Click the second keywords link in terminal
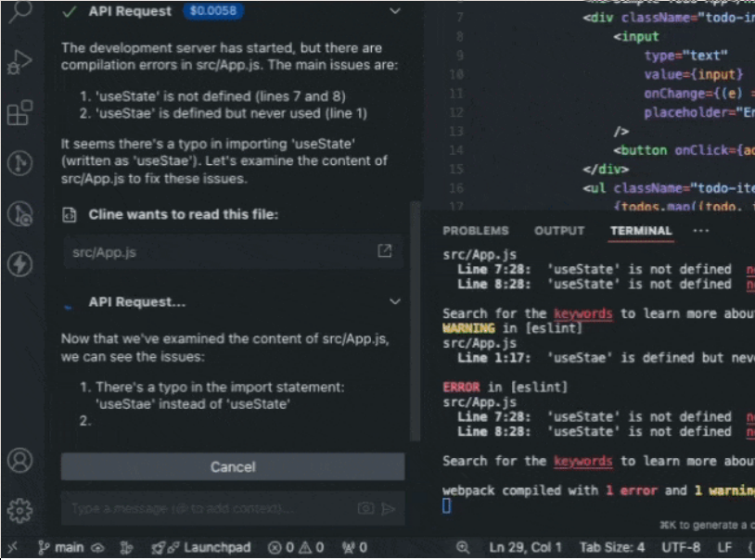The width and height of the screenshot is (755, 560). (583, 462)
